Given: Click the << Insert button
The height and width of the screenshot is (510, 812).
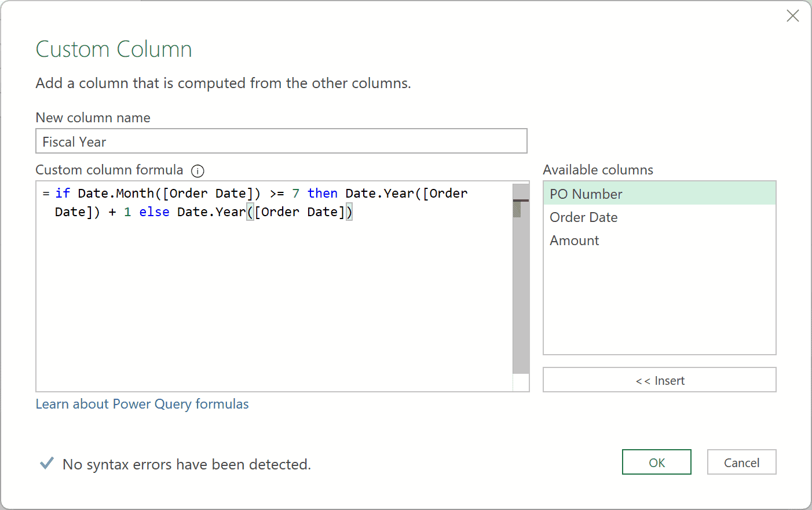Looking at the screenshot, I should click(660, 380).
